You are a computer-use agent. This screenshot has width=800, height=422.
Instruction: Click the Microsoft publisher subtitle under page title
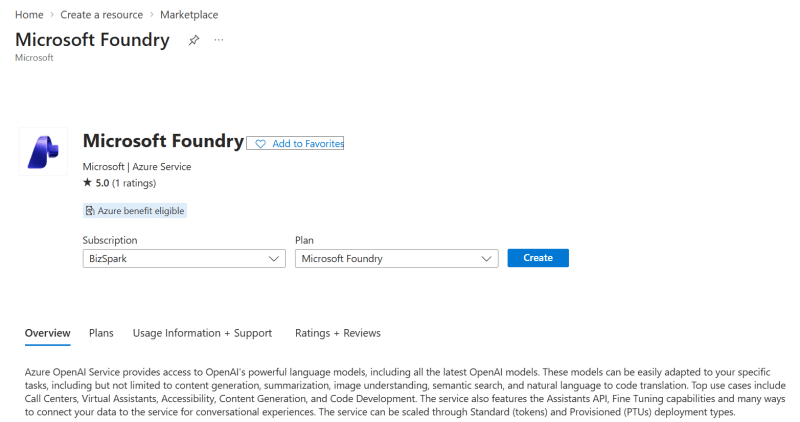pos(34,58)
